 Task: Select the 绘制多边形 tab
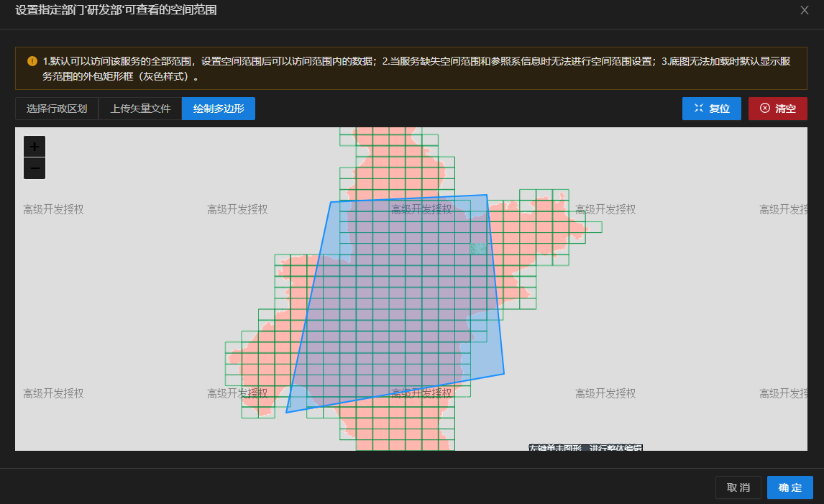tap(219, 109)
